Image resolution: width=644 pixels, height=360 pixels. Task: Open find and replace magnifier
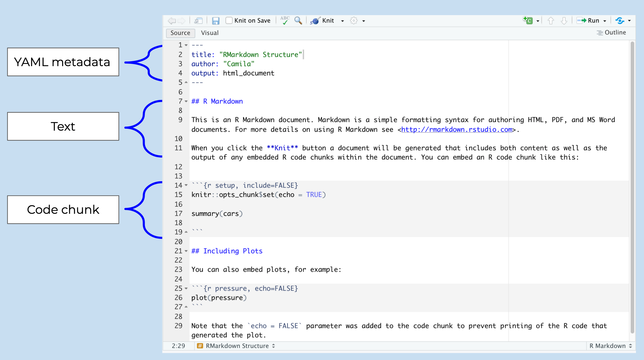[x=298, y=20]
